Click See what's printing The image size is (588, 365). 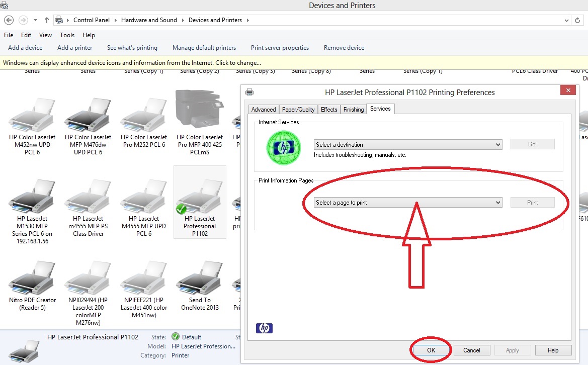132,48
